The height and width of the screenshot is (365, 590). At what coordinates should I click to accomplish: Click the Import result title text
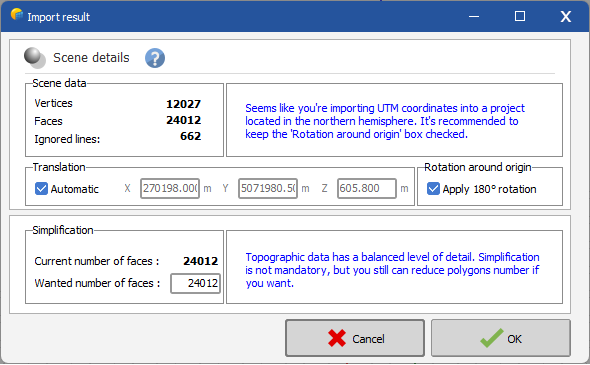[58, 17]
